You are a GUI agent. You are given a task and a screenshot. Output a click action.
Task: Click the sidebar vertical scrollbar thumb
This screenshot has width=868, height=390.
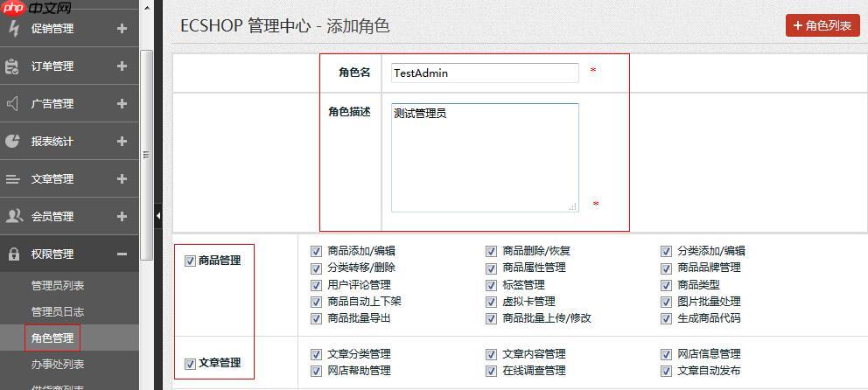pyautogui.click(x=147, y=155)
